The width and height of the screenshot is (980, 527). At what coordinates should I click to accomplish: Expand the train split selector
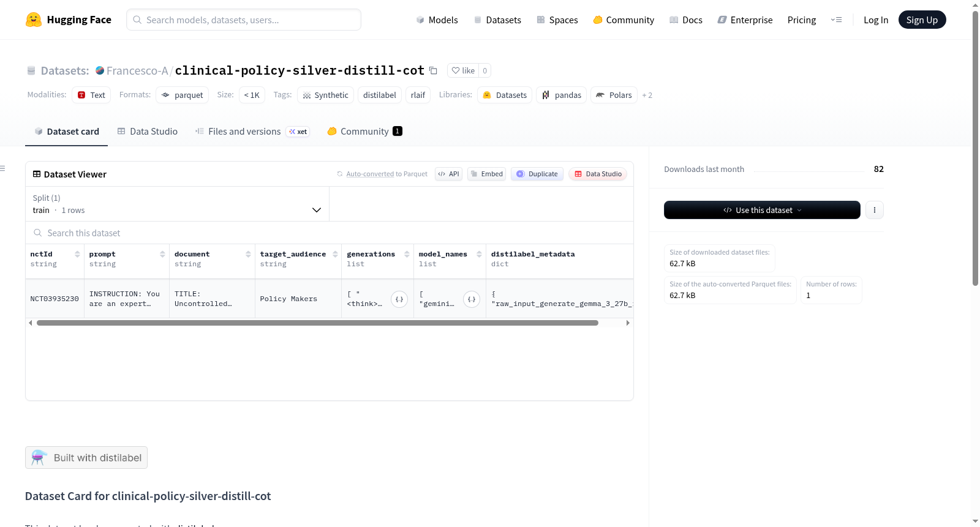(177, 204)
